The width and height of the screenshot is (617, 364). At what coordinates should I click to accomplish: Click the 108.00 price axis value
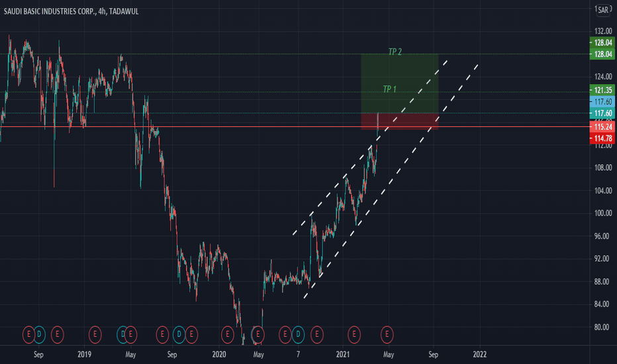pyautogui.click(x=603, y=167)
